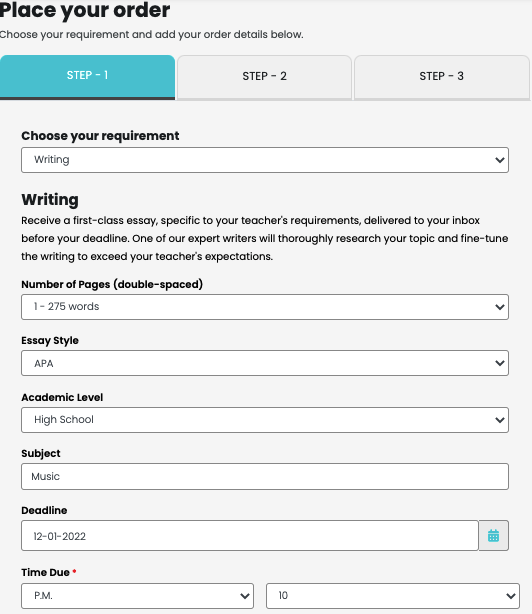Click chevron arrow on hour selector
Image resolution: width=532 pixels, height=614 pixels.
point(510,596)
